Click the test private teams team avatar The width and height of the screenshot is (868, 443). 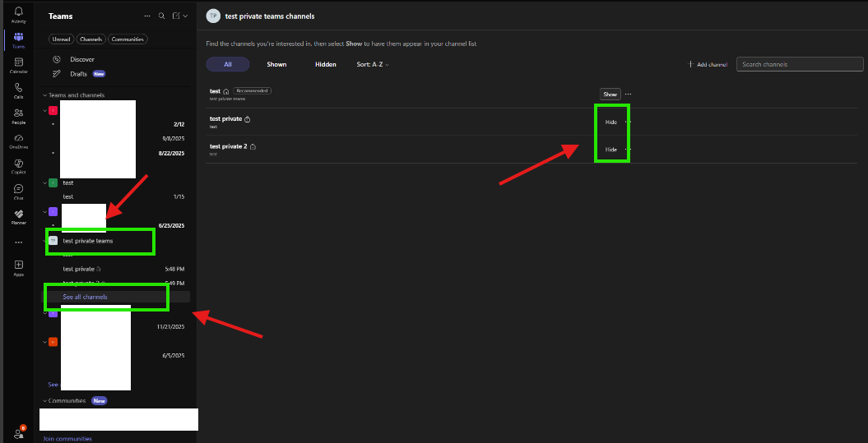pyautogui.click(x=53, y=241)
